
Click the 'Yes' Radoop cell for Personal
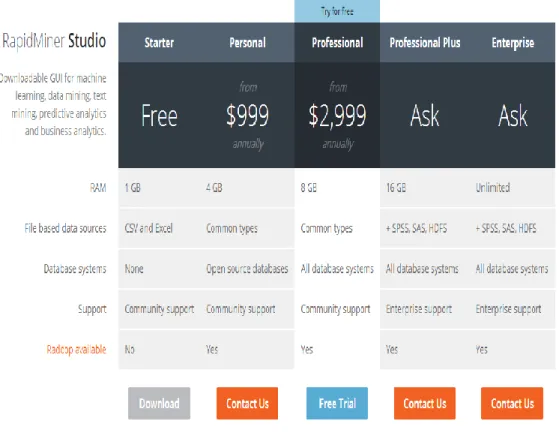click(x=212, y=349)
